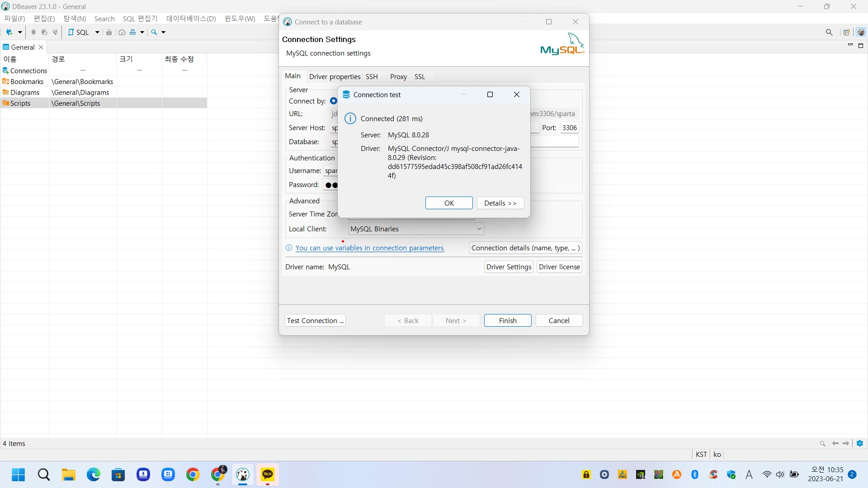This screenshot has height=488, width=868.
Task: Expand Details in the Connection test dialog
Action: click(500, 203)
